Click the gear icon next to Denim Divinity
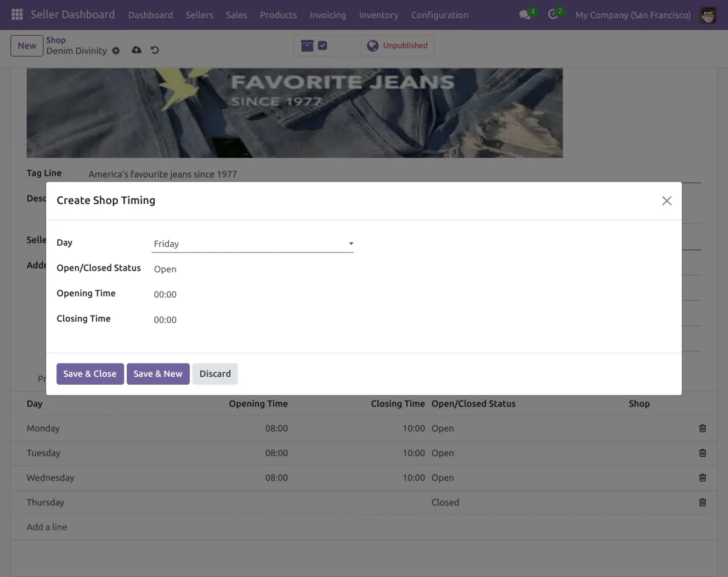728x577 pixels. click(x=115, y=51)
